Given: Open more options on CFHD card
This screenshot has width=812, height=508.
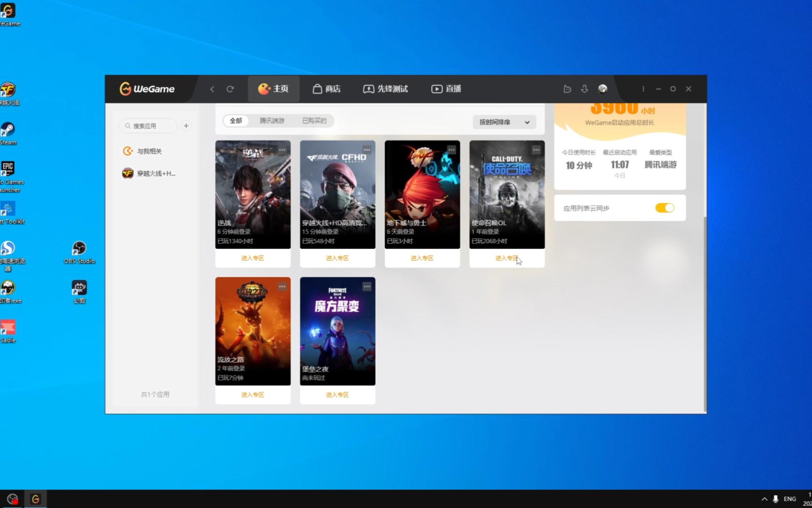Looking at the screenshot, I should point(367,150).
